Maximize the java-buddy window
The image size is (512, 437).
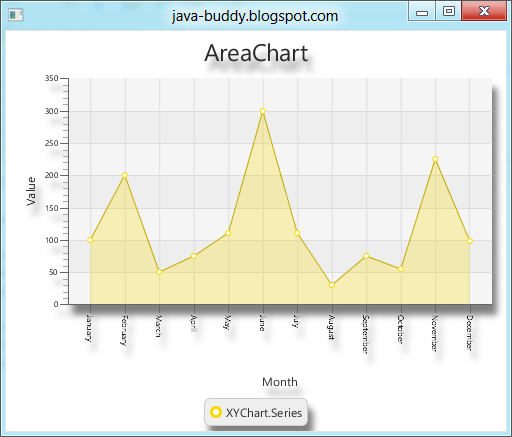coord(448,11)
